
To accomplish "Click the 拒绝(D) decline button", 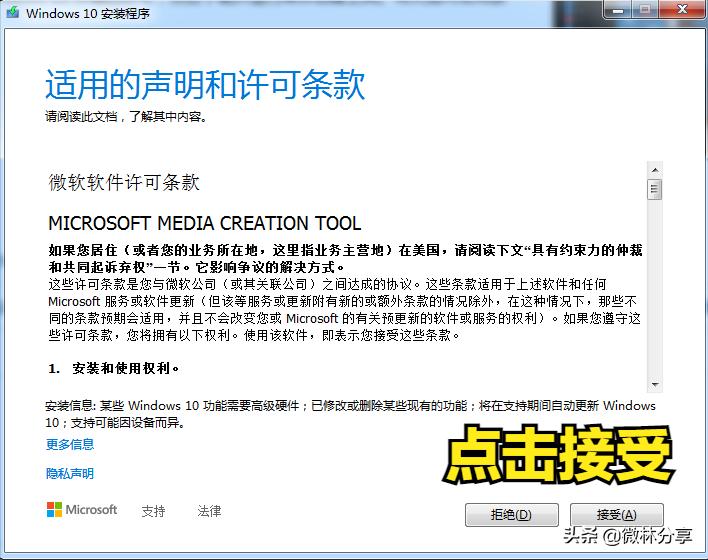I will (512, 515).
